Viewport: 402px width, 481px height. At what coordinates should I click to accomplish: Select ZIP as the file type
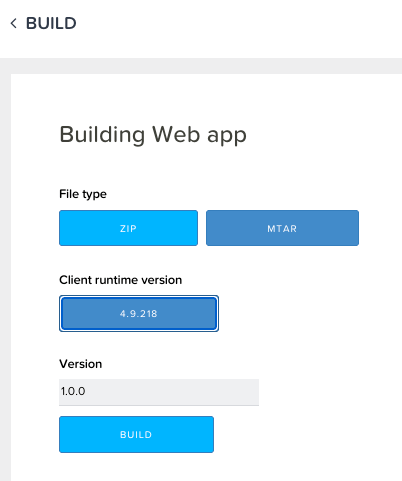tap(128, 228)
